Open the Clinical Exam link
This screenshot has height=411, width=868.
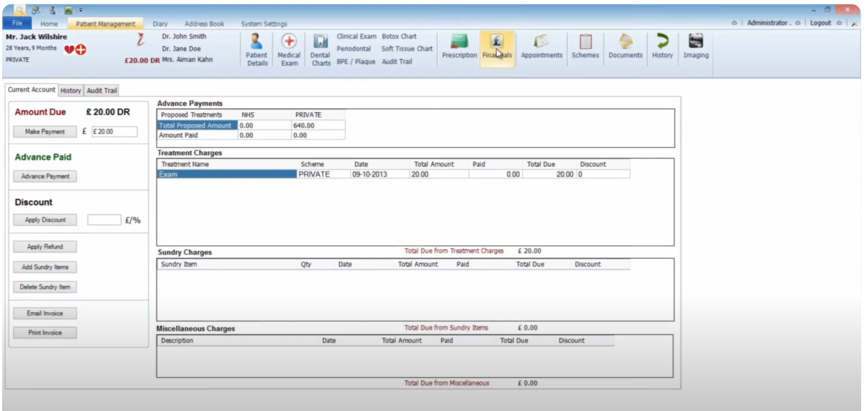pos(356,36)
